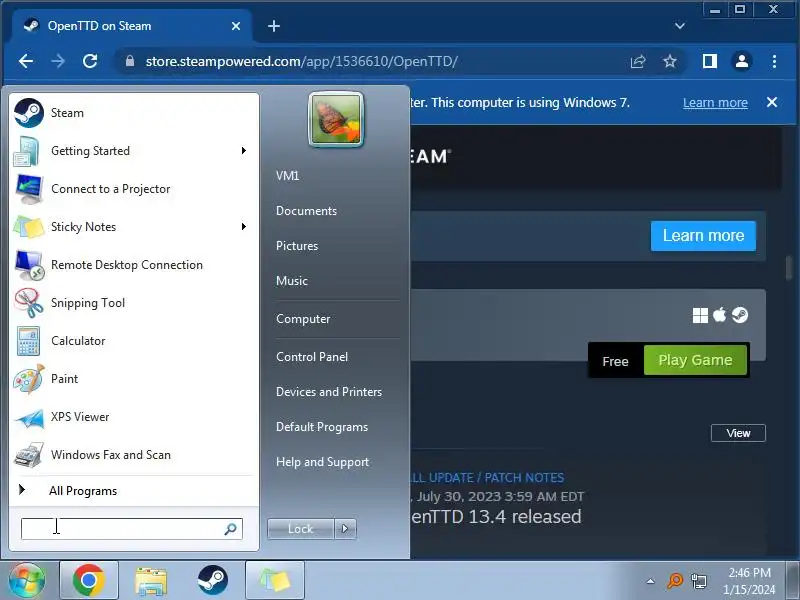Close the OpenTTD on Steam tab

pyautogui.click(x=236, y=26)
